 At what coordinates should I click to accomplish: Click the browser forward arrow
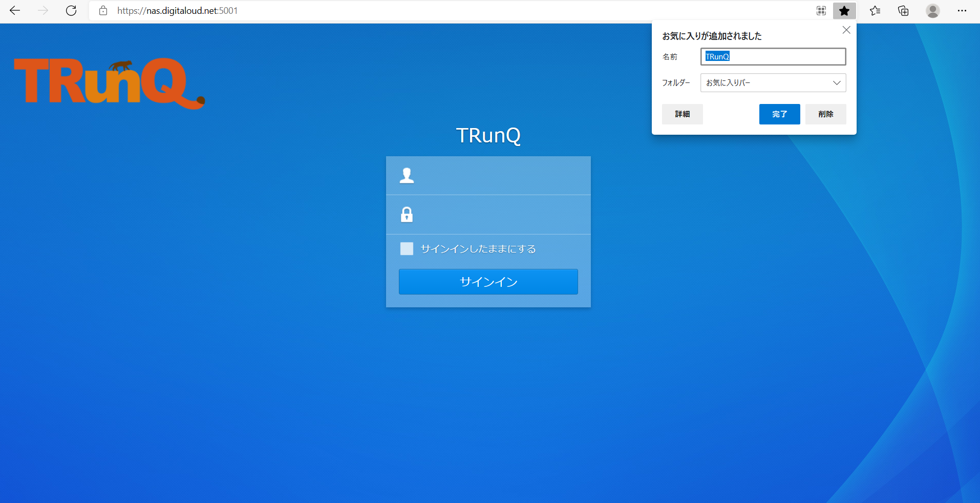click(x=43, y=11)
